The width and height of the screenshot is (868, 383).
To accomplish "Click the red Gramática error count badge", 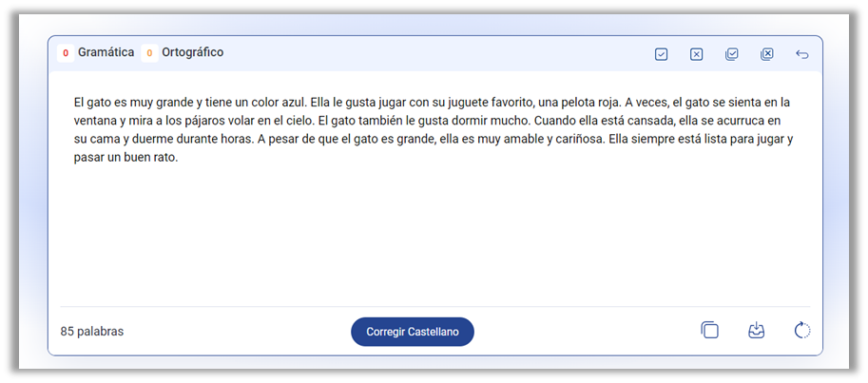I will point(66,53).
